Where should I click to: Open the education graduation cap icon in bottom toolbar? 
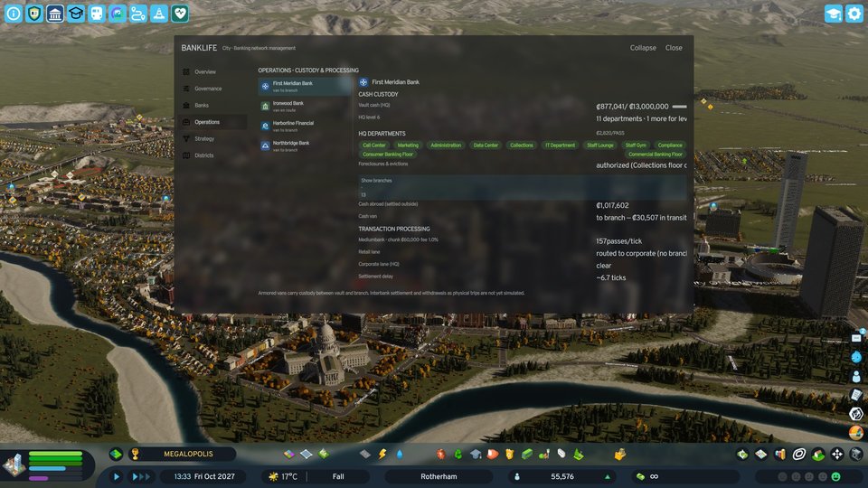(x=476, y=455)
